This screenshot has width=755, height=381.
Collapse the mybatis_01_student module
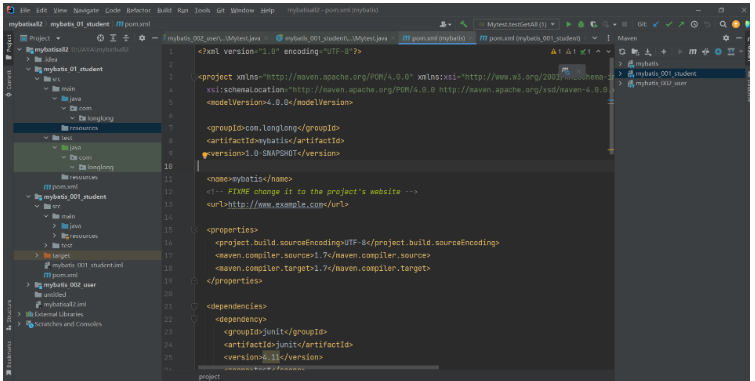coord(28,69)
